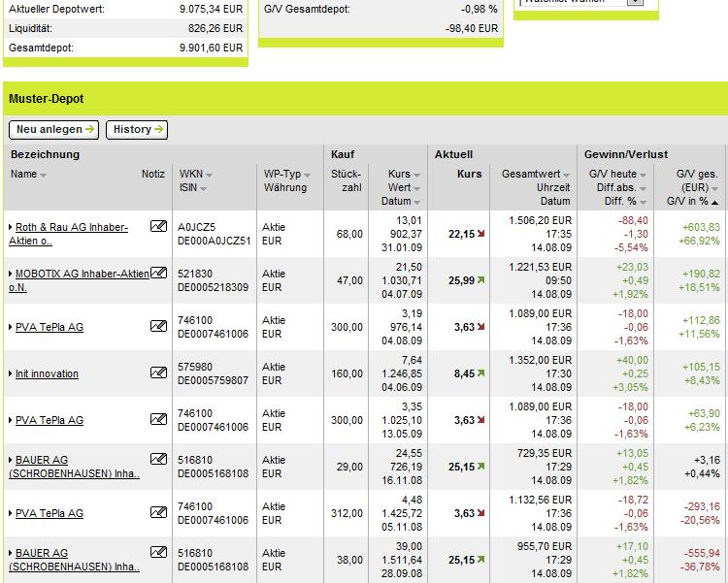Sort by G/V ges. (EUR) arrow
Image resolution: width=728 pixels, height=583 pixels.
(x=714, y=188)
